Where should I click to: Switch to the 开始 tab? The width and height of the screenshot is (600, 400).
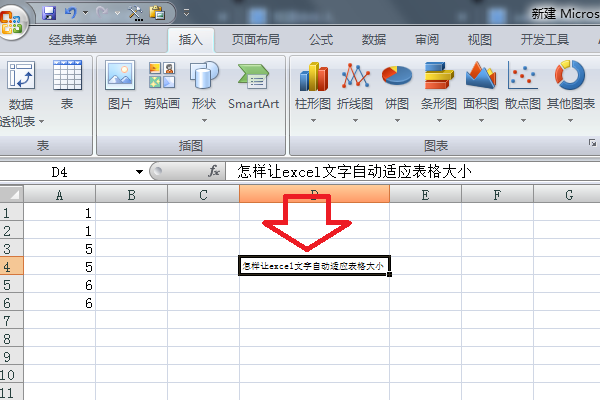coord(138,39)
